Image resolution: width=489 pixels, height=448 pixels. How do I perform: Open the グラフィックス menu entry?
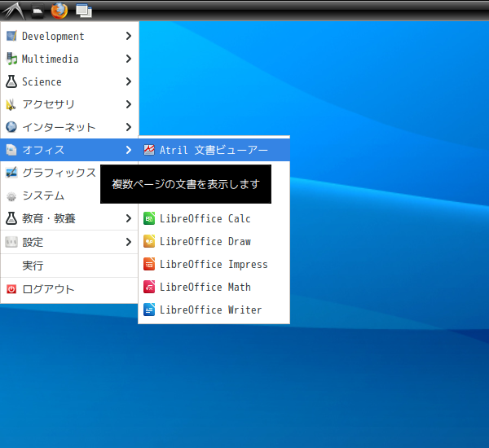coord(69,173)
